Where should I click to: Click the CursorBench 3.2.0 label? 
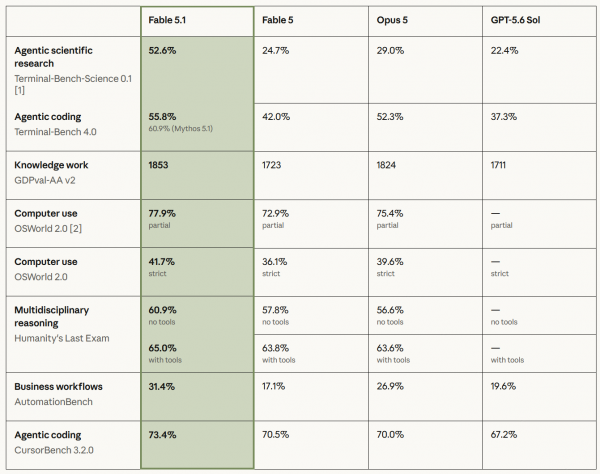54,450
